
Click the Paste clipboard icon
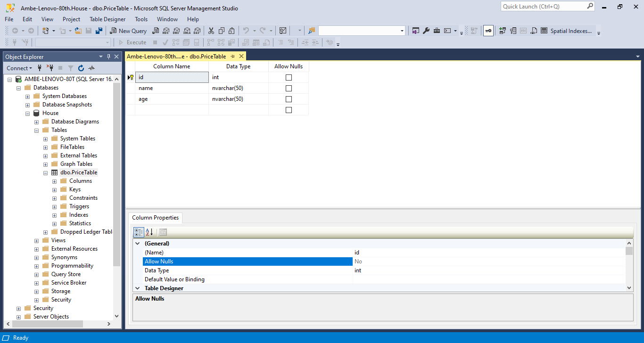pyautogui.click(x=231, y=31)
